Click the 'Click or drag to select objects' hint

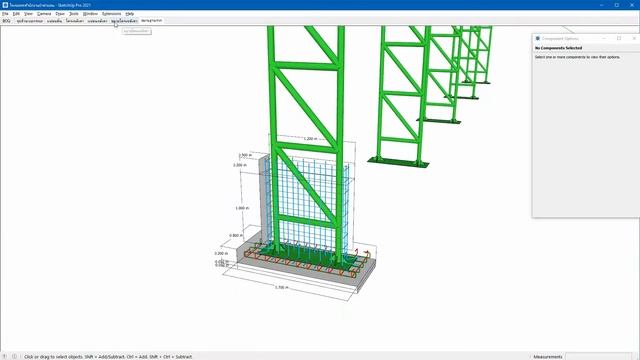pos(108,357)
